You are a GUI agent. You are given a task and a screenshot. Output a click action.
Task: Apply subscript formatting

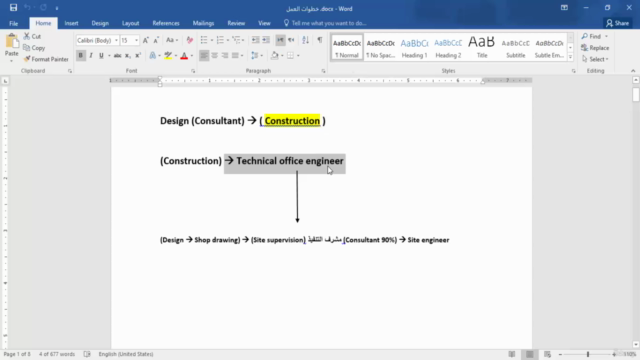tap(128, 56)
